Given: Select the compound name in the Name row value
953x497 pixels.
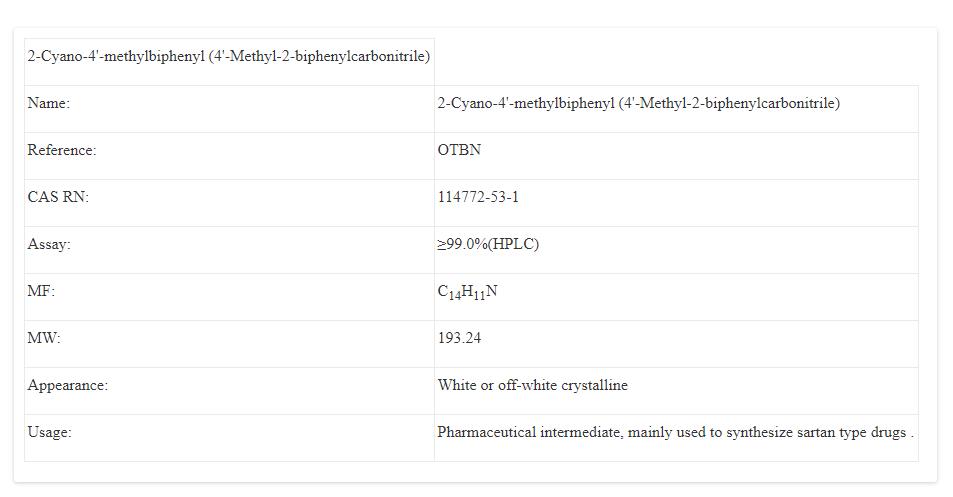Looking at the screenshot, I should (638, 103).
